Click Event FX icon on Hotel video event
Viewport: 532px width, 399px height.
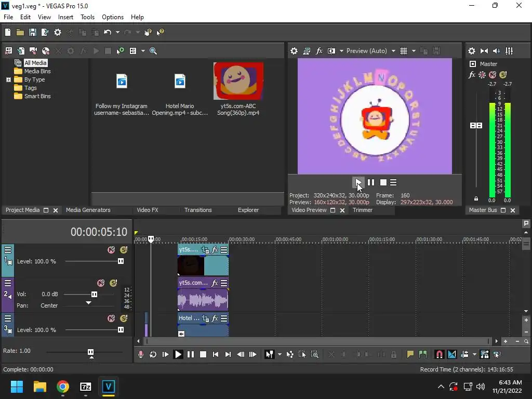(215, 318)
